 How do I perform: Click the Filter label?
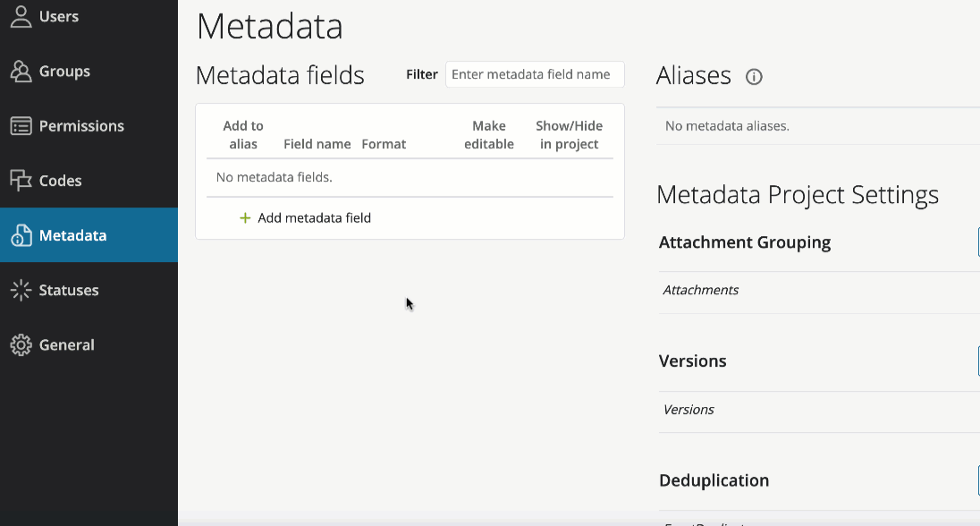click(x=422, y=74)
